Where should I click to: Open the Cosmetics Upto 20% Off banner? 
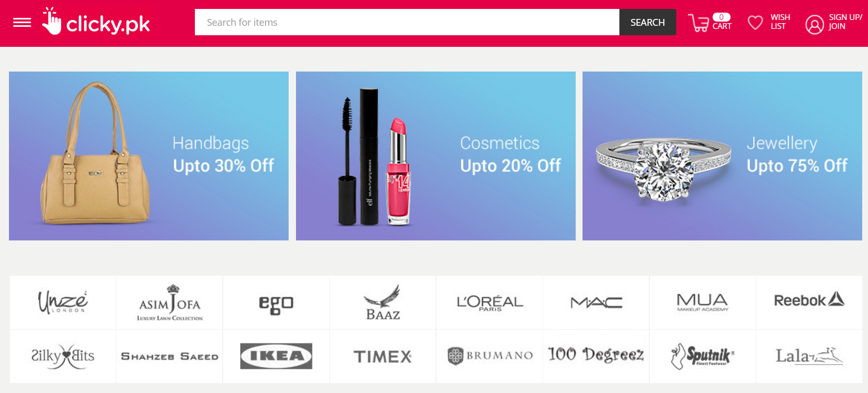click(436, 156)
